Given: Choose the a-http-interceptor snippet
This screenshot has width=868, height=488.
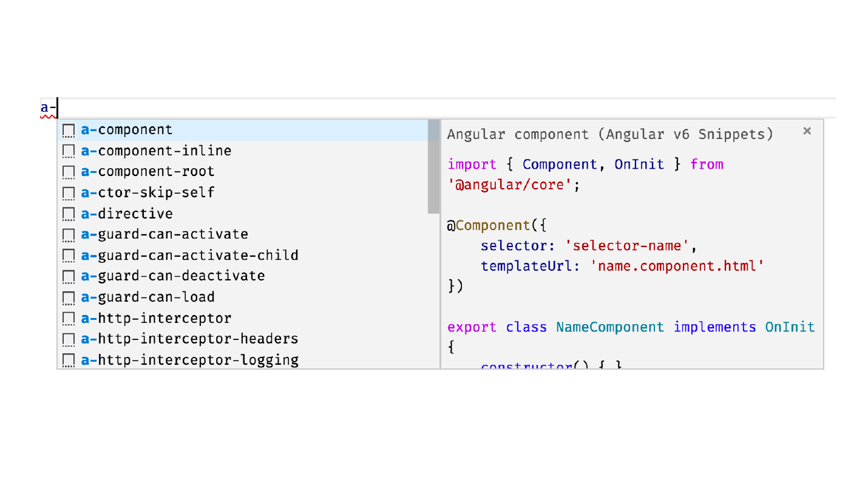Looking at the screenshot, I should tap(243, 318).
